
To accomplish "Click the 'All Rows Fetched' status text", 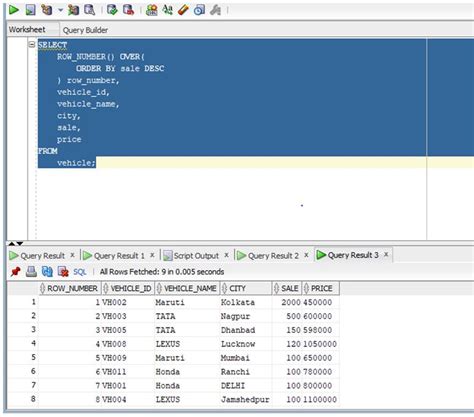I will [162, 272].
